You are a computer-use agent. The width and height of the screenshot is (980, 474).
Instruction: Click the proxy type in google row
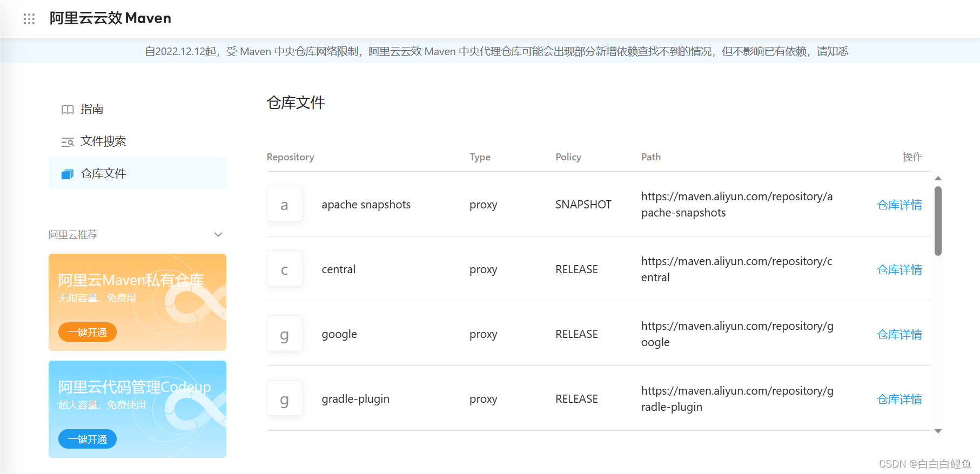484,334
